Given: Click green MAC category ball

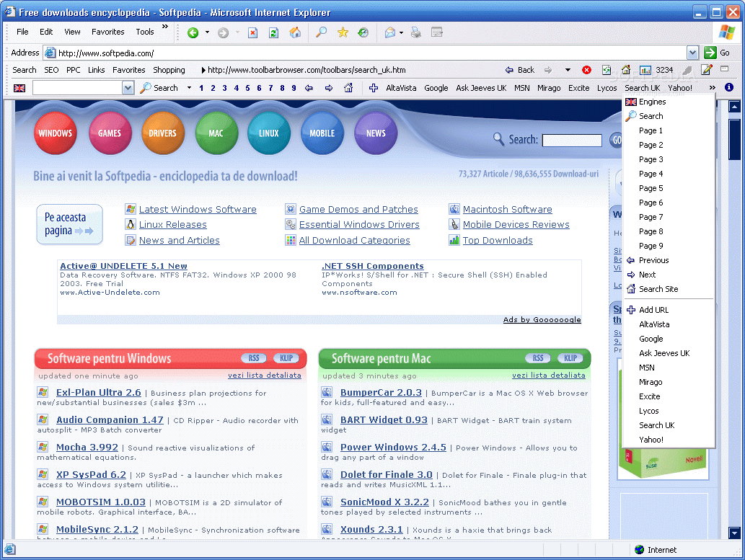Looking at the screenshot, I should tap(216, 133).
